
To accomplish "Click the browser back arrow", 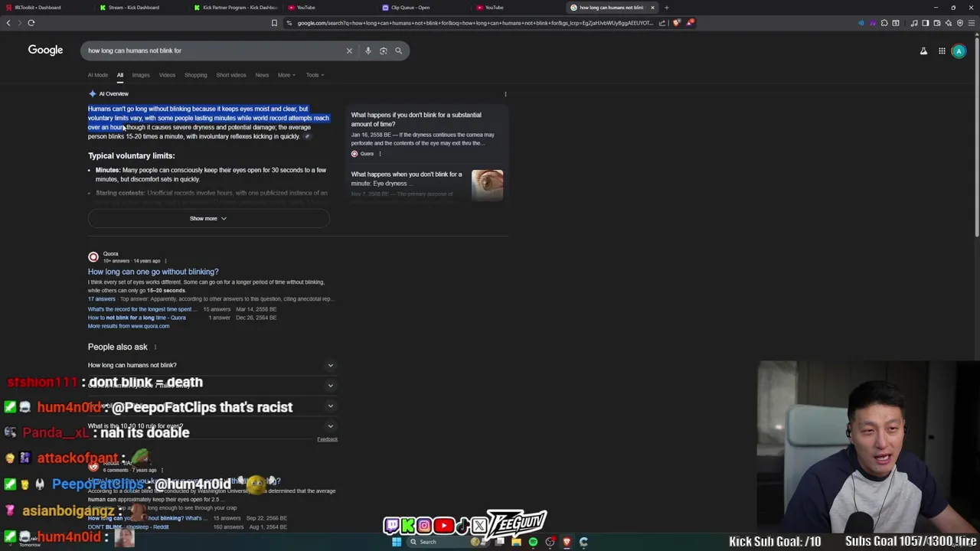I will [8, 23].
